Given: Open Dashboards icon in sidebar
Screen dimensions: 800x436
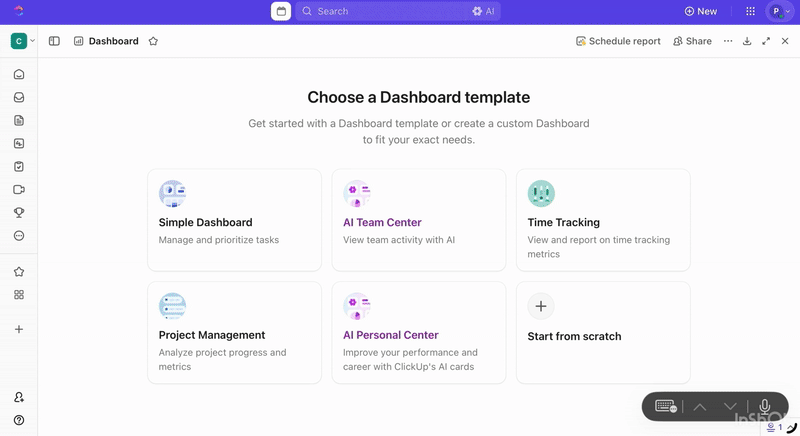Looking at the screenshot, I should pos(19,143).
